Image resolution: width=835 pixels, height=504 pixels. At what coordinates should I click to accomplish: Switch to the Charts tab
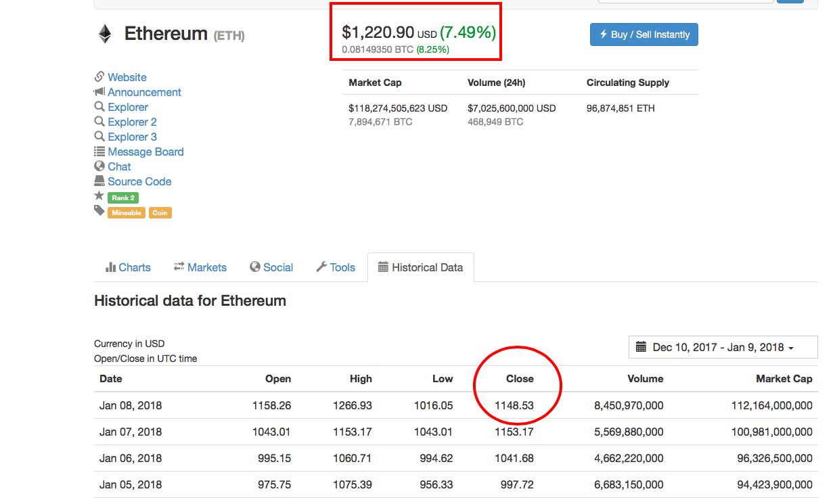pyautogui.click(x=128, y=267)
